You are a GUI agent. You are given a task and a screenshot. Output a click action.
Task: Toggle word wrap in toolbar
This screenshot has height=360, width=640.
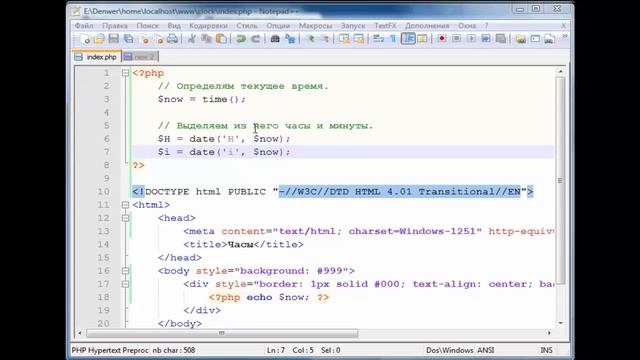pyautogui.click(x=378, y=39)
